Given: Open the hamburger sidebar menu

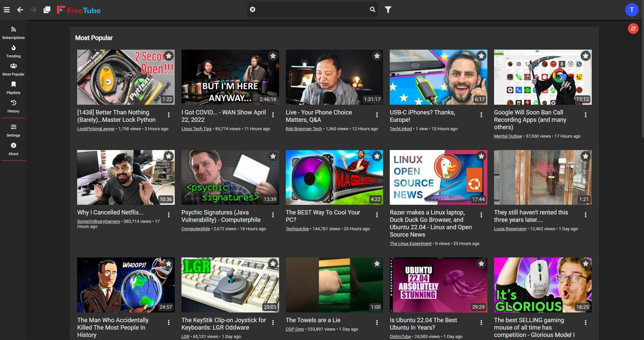Looking at the screenshot, I should 7,10.
